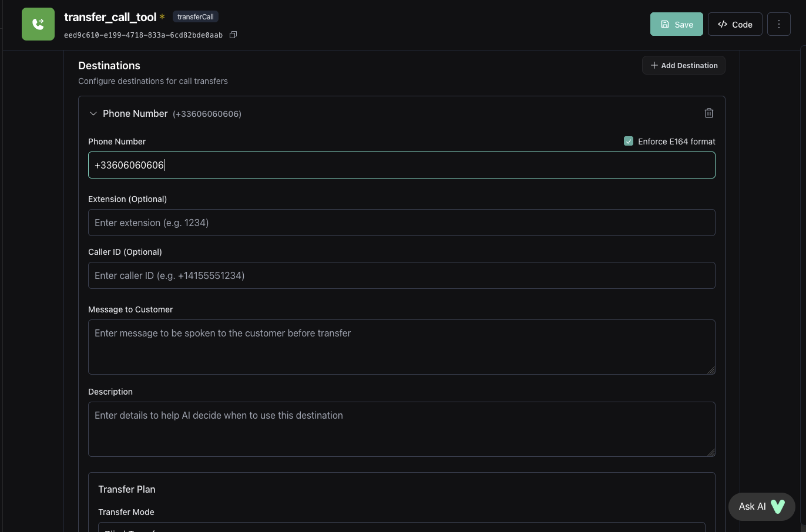
Task: Open the Ask AI assistant
Action: tap(762, 506)
